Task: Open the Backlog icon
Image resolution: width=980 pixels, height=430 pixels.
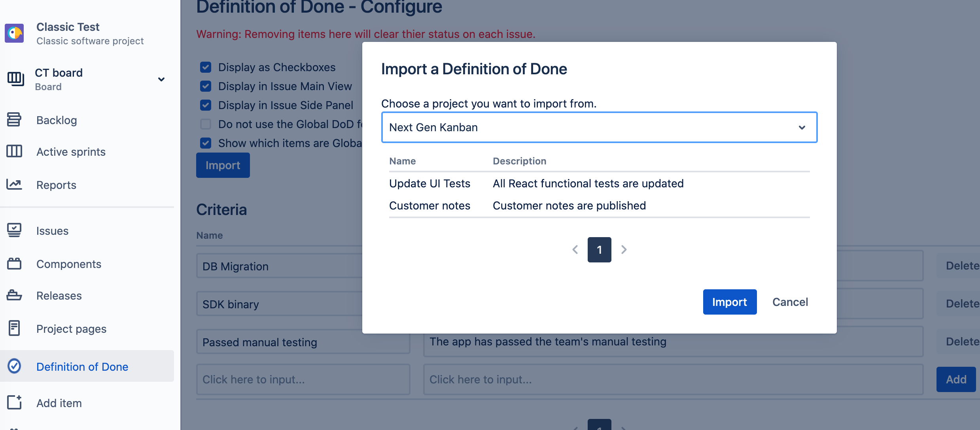Action: pyautogui.click(x=14, y=119)
